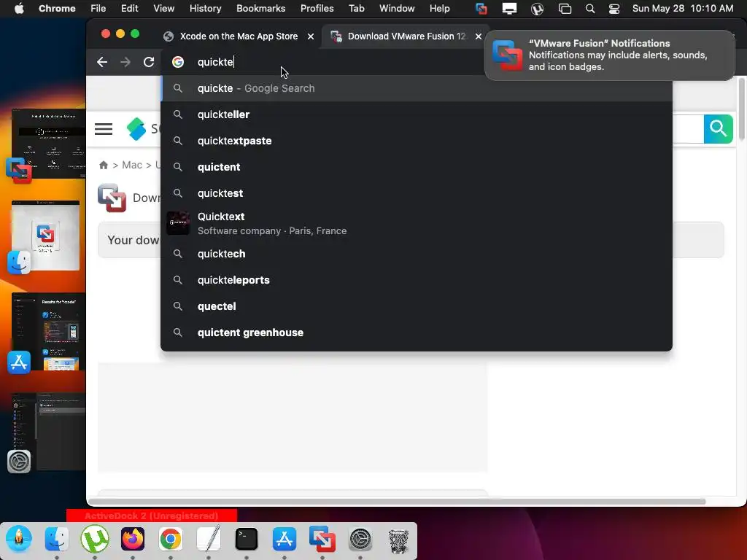Open Trash from the Dock
Screen dimensions: 747x560
(398, 540)
